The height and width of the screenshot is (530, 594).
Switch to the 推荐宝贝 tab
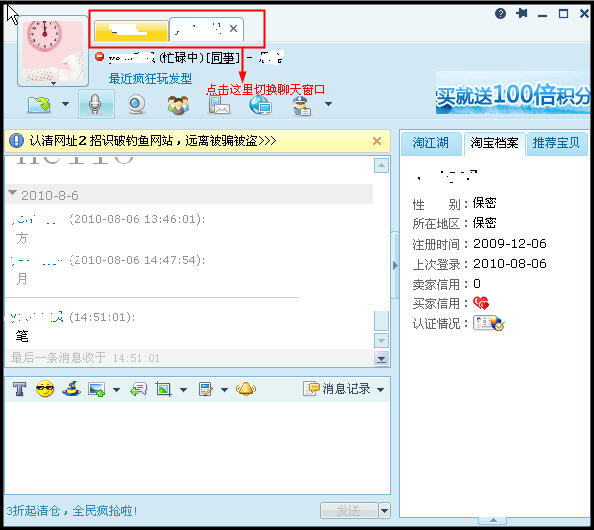tap(556, 143)
